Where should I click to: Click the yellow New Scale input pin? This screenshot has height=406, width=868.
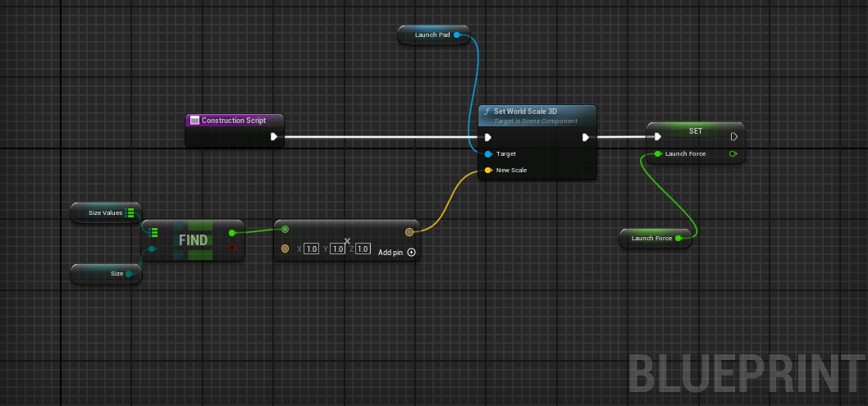[x=488, y=171]
